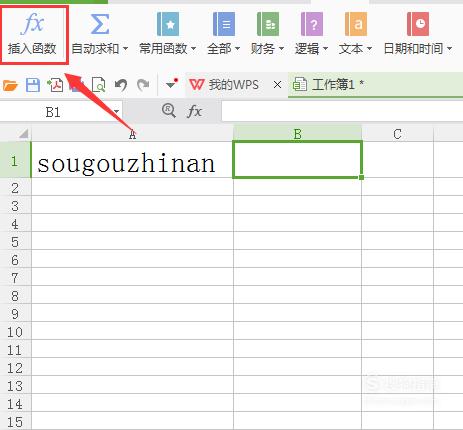Image resolution: width=463 pixels, height=430 pixels.
Task: Click the magnifier icon in formula bar
Action: tap(169, 111)
